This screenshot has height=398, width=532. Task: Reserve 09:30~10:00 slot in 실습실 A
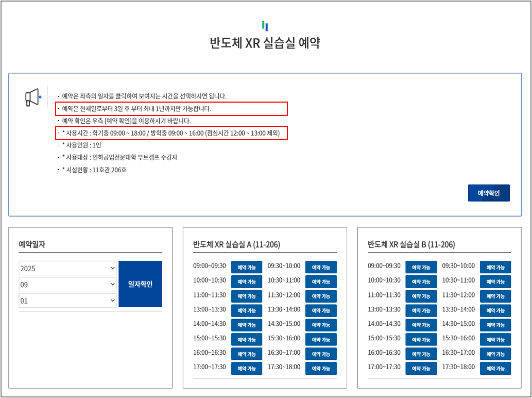(x=321, y=267)
